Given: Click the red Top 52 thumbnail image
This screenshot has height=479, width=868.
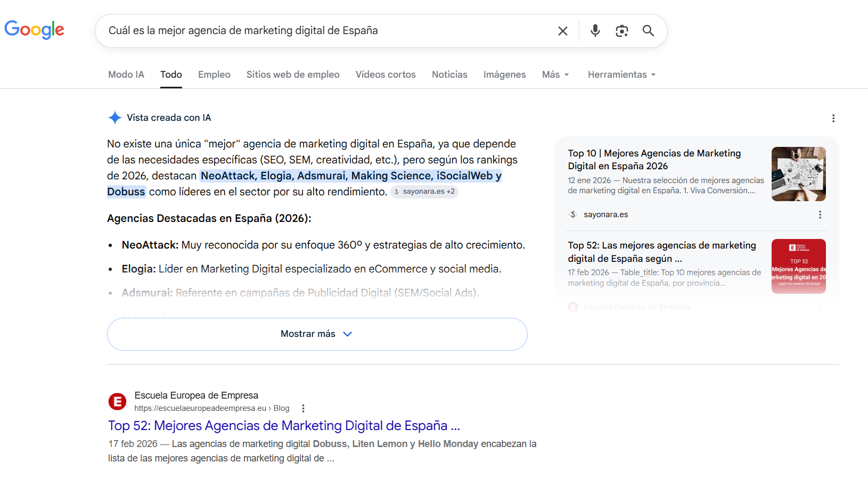Looking at the screenshot, I should pos(799,266).
